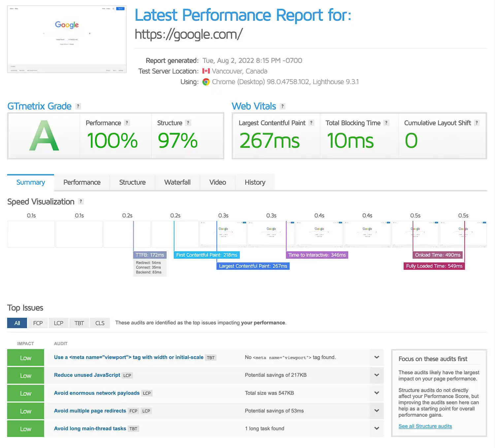Image resolution: width=495 pixels, height=448 pixels.
Task: Filter top issues by FCP
Action: click(x=38, y=323)
